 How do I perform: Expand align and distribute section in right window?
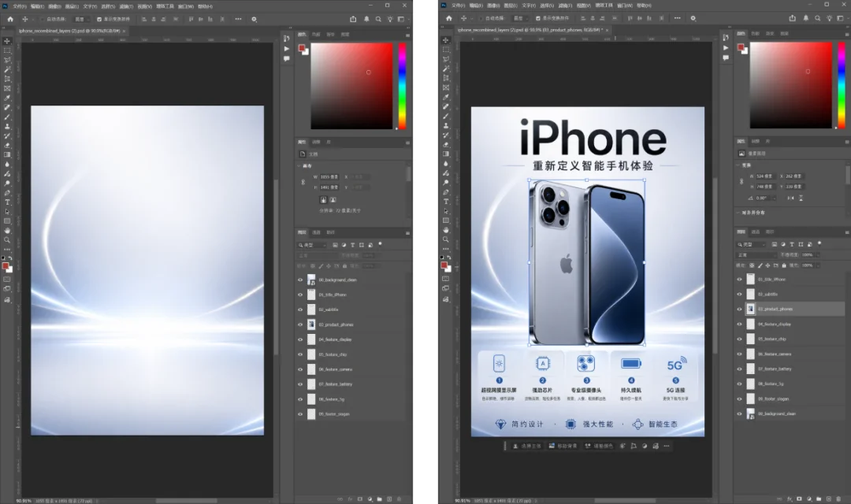738,213
